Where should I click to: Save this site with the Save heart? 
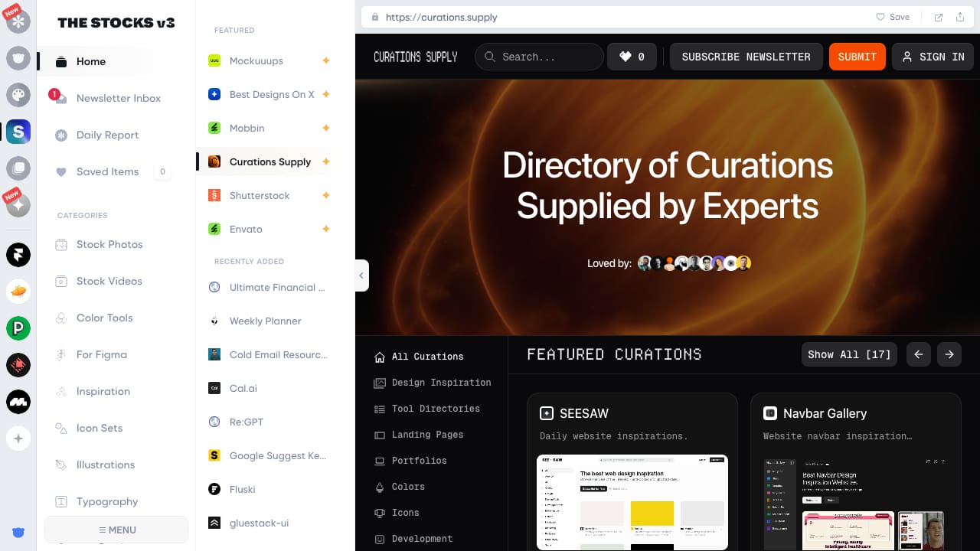point(893,17)
